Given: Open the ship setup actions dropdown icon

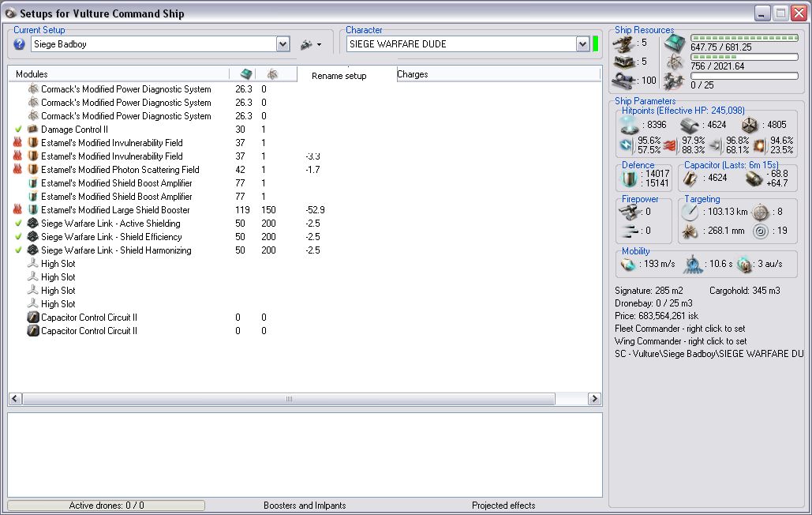Looking at the screenshot, I should (x=311, y=44).
